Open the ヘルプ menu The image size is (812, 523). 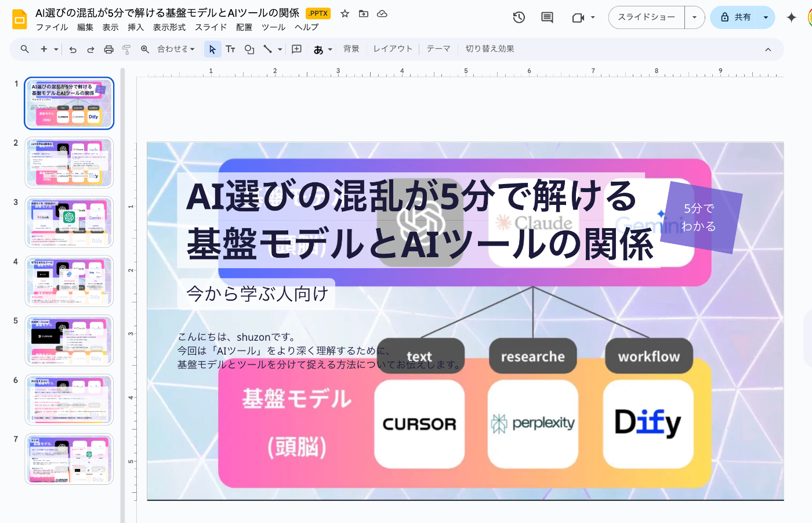click(306, 27)
